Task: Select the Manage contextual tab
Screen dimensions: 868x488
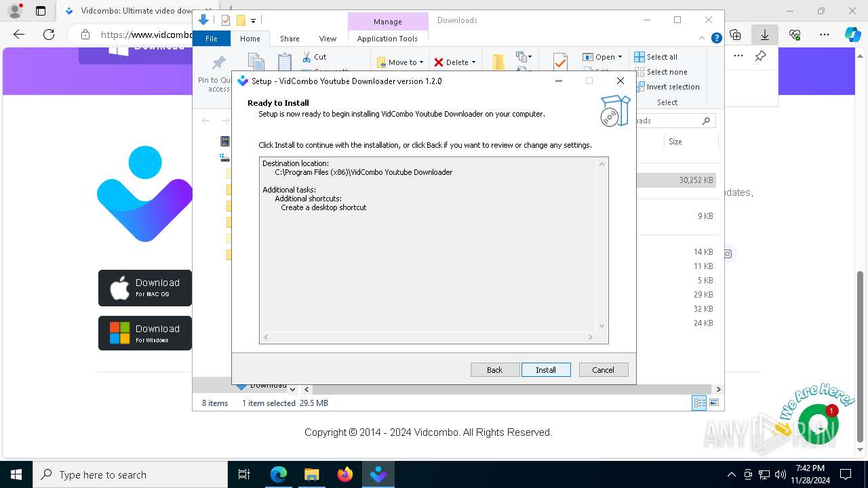Action: point(387,22)
